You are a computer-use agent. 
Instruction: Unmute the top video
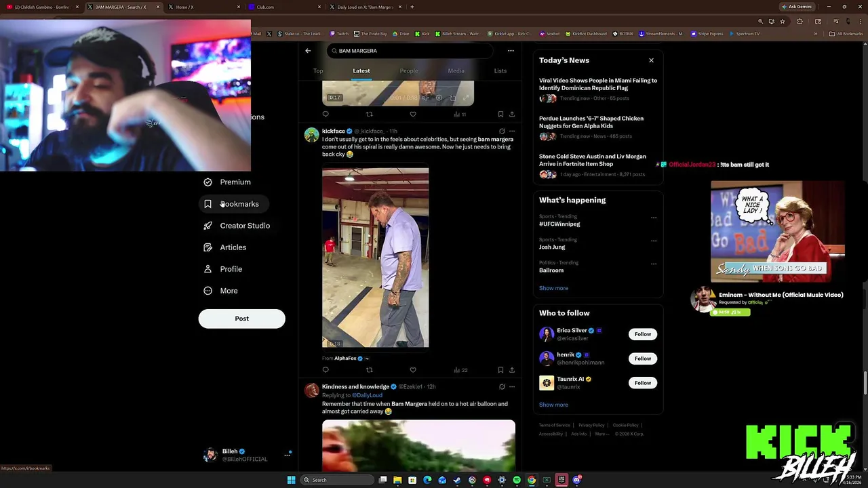click(x=425, y=98)
